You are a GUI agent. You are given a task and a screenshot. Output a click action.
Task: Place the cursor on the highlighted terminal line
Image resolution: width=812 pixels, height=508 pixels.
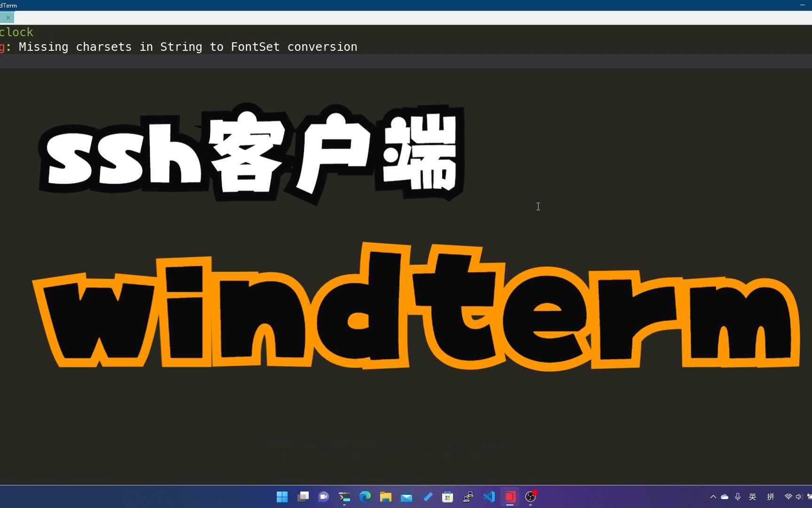(x=406, y=61)
